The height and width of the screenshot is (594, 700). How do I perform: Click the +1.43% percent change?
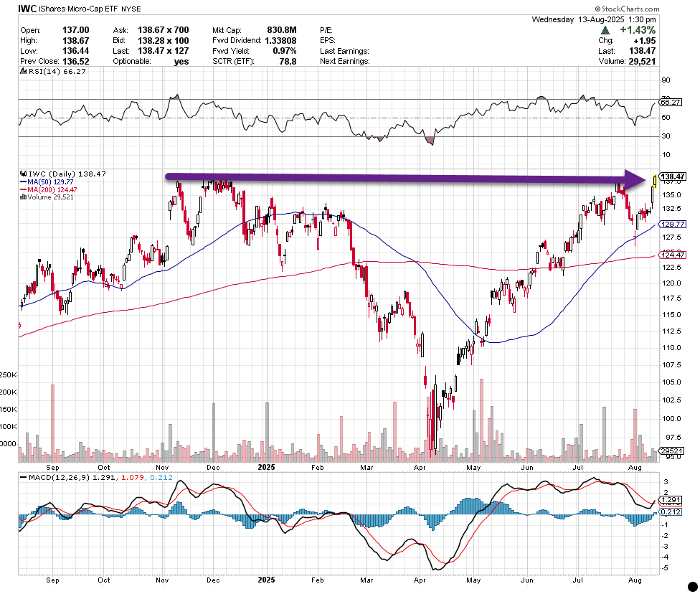tap(638, 30)
